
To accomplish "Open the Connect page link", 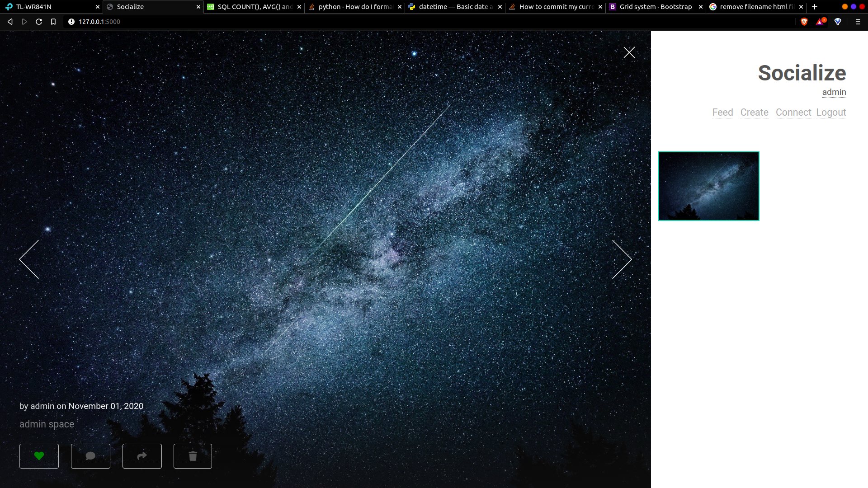I will (793, 112).
